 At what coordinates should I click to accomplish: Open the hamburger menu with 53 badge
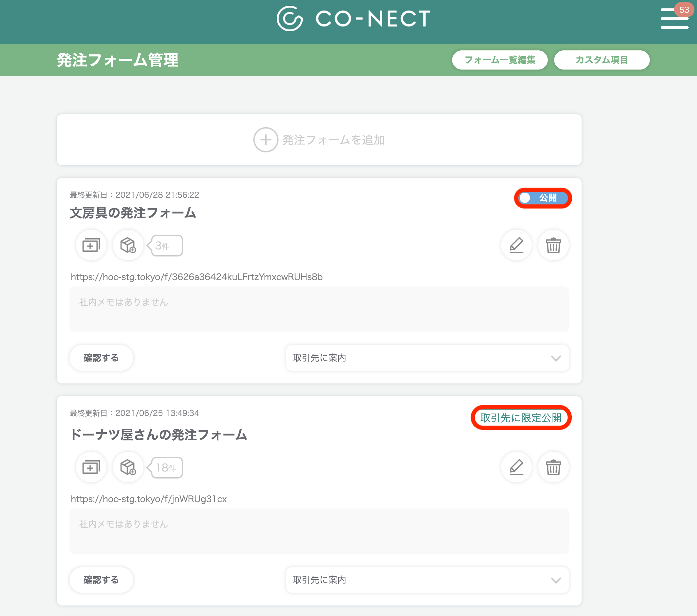pos(674,18)
